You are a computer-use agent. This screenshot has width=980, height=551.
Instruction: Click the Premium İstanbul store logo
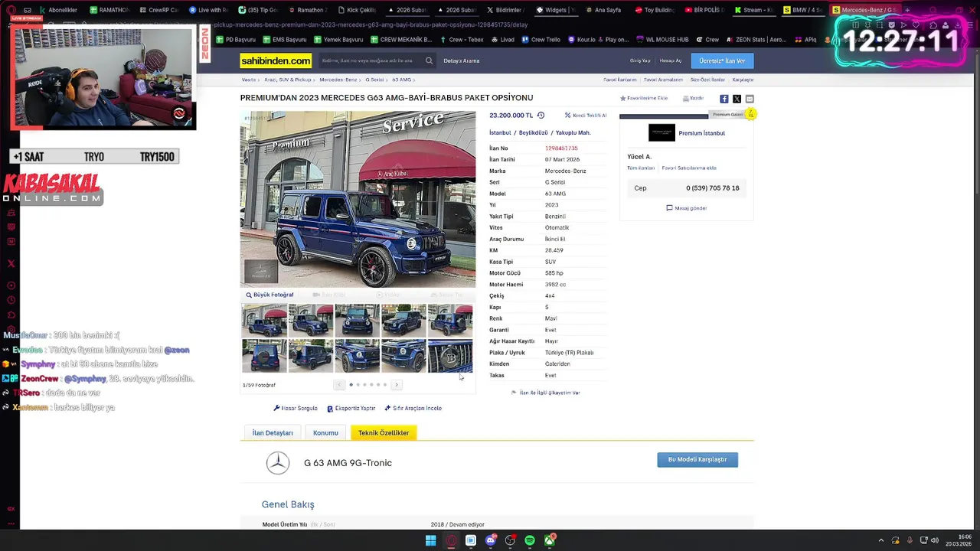pyautogui.click(x=661, y=132)
